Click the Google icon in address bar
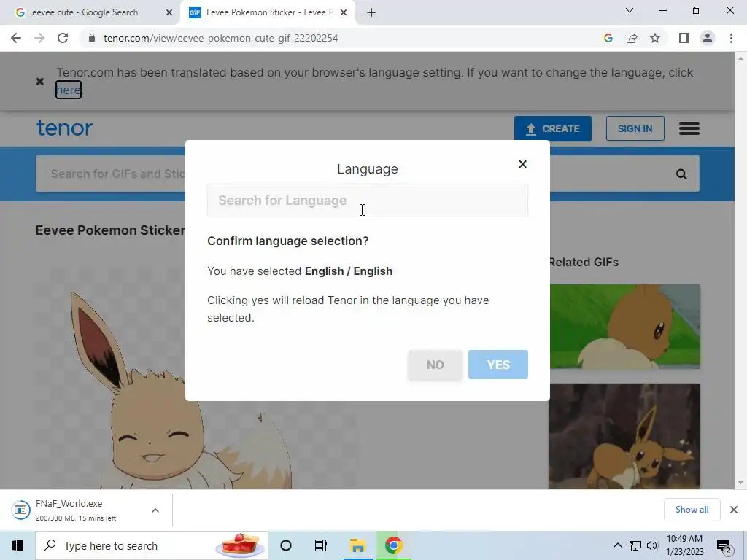The height and width of the screenshot is (560, 747). [x=608, y=38]
